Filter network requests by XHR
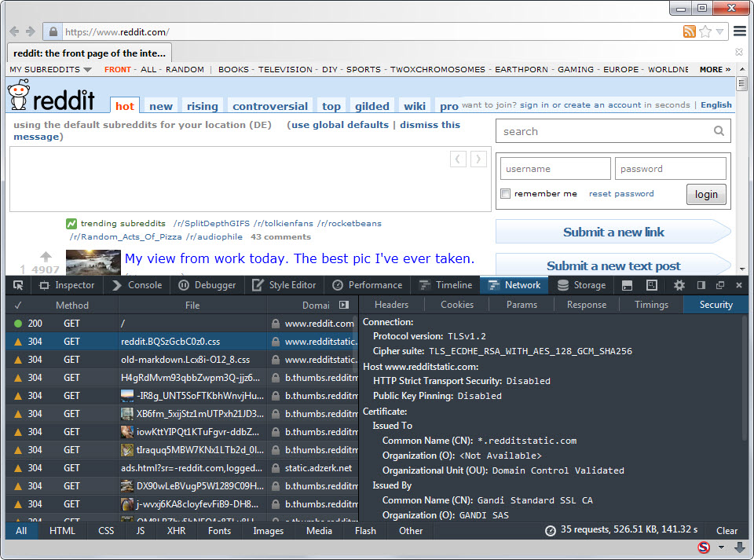The width and height of the screenshot is (754, 560). 177,531
